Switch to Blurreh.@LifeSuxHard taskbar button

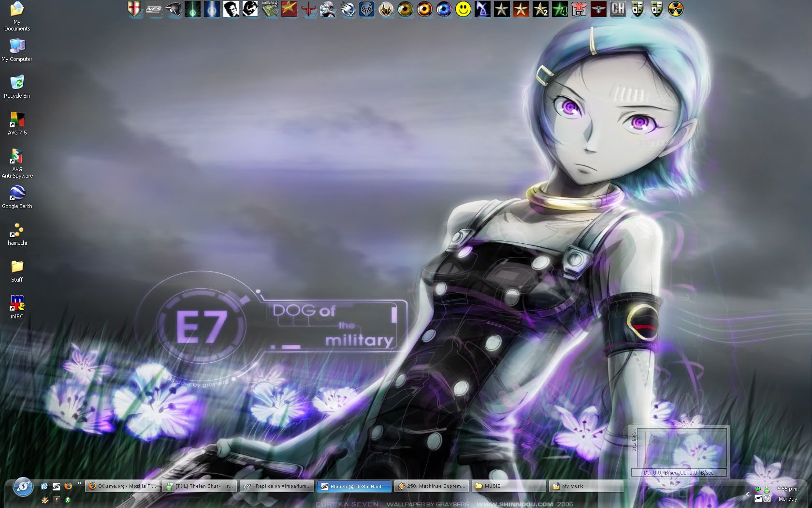[354, 486]
